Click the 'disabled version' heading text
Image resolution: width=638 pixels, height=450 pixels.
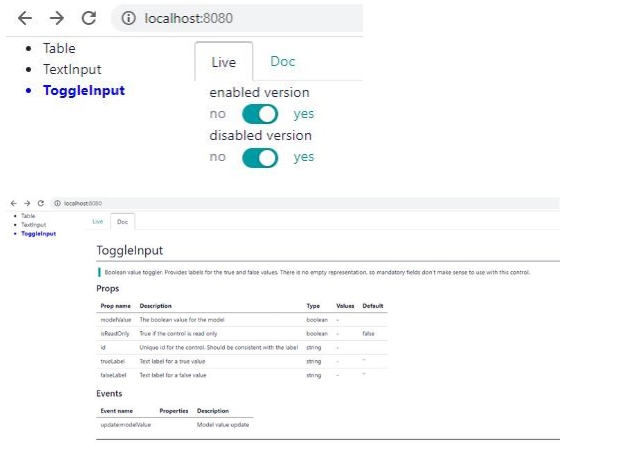tap(260, 135)
